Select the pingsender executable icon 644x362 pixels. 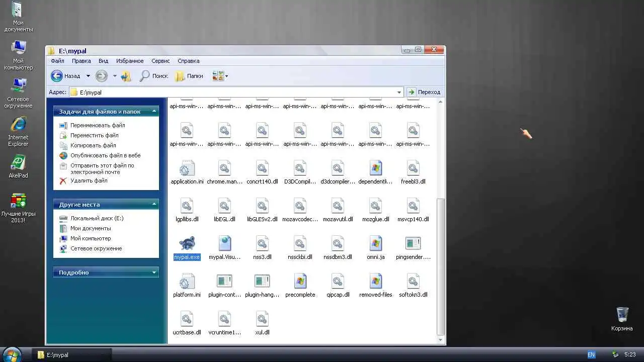coord(413,243)
